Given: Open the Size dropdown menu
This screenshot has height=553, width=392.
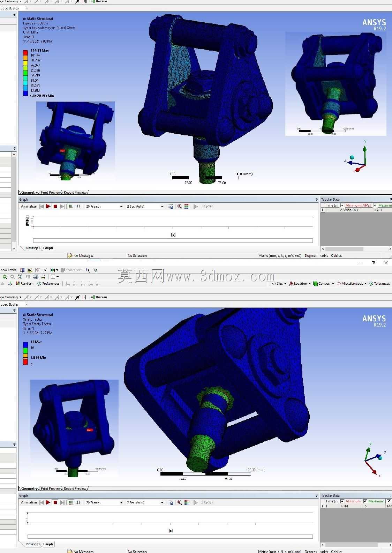Looking at the screenshot, I should coord(279,283).
